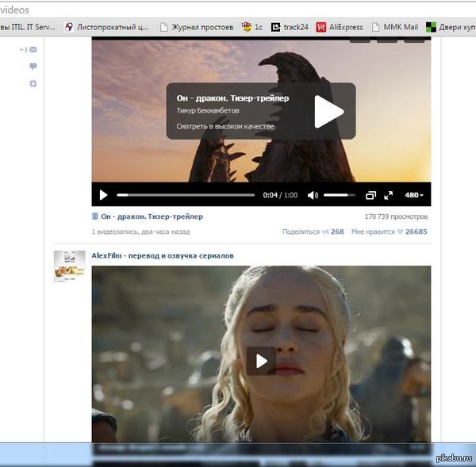Play the AlexFilm video with center play button
Screen dimensions: 476x467
click(261, 361)
